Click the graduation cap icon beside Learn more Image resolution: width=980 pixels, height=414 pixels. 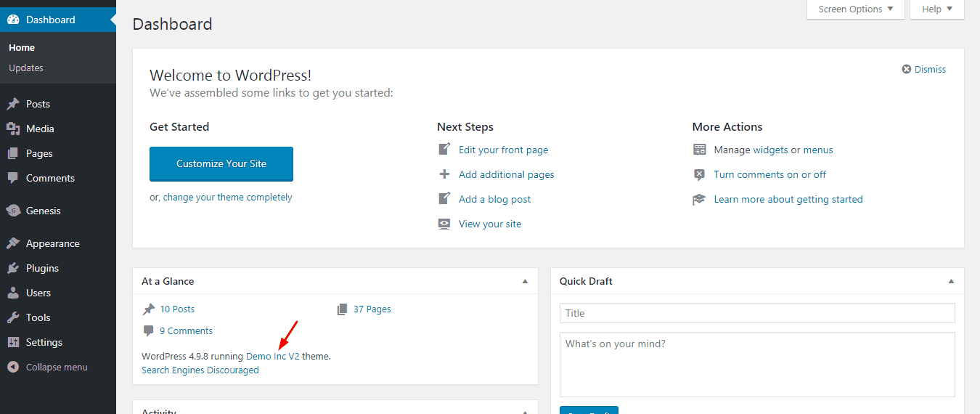pyautogui.click(x=699, y=199)
